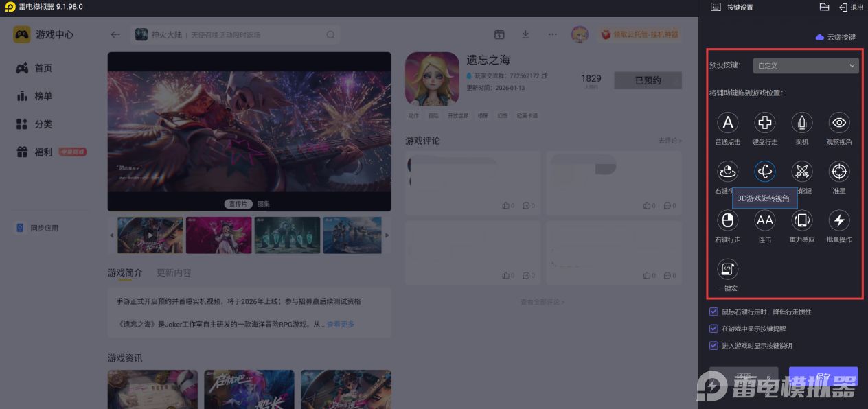The image size is (868, 409).
Task: Select the 更新内容 tab
Action: tap(174, 272)
